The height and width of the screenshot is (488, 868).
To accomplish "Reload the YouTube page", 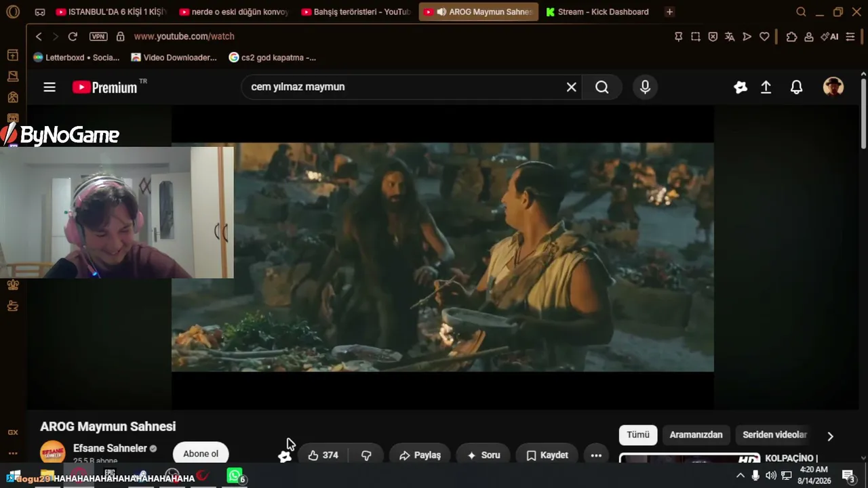I will [x=73, y=37].
